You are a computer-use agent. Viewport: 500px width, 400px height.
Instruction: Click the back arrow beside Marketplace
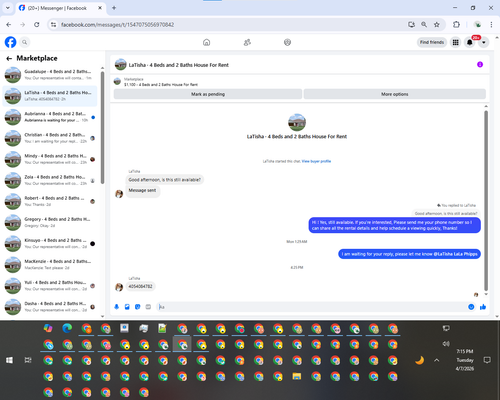click(9, 59)
